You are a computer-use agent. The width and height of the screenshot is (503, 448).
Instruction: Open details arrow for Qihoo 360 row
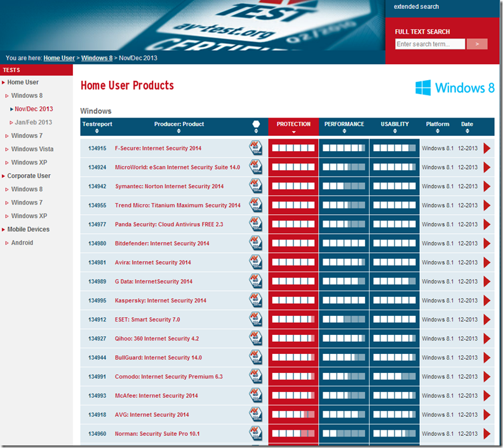(487, 339)
